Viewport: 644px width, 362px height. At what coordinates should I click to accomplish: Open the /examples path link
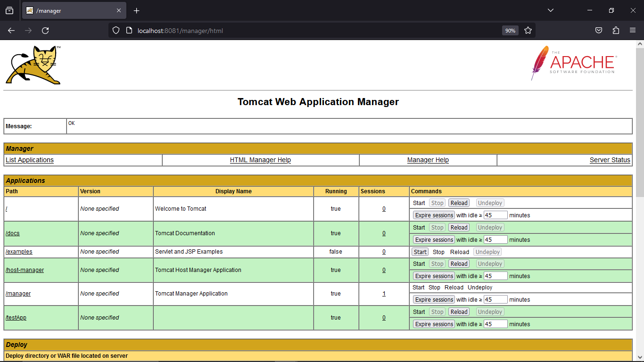coord(19,252)
